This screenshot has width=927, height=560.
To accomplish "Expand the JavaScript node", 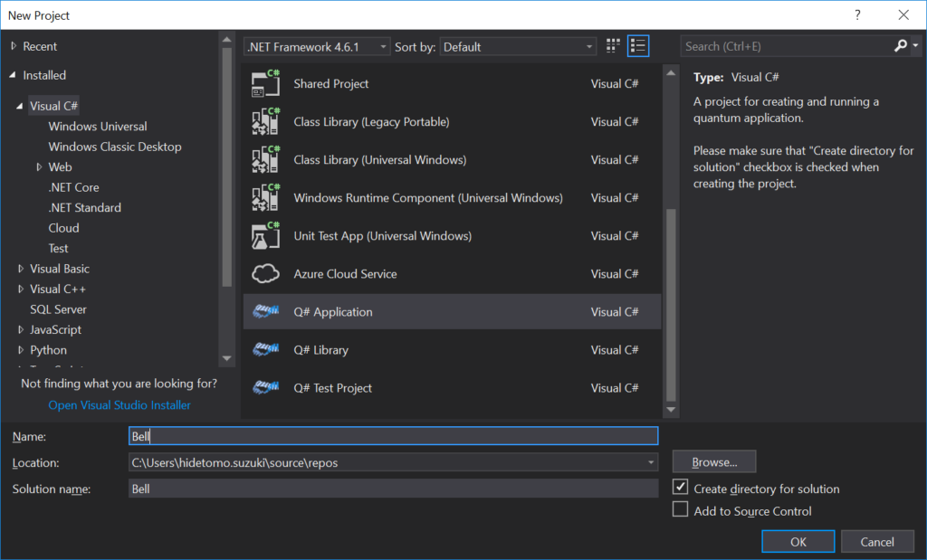I will coord(21,329).
